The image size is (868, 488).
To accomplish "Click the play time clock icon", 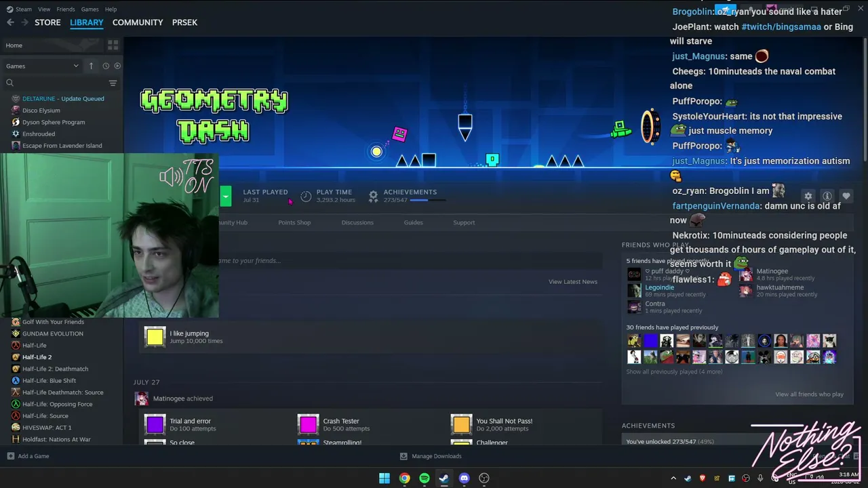I will 306,196.
